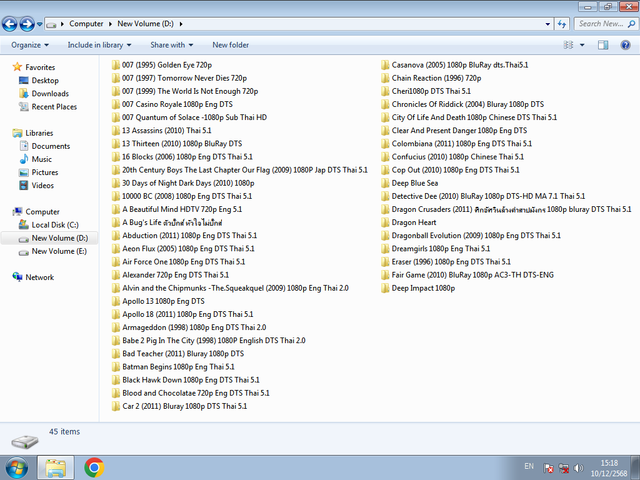Select folder icon of Colombiana (2011)
Viewport: 640px width, 480px height.
tap(385, 144)
